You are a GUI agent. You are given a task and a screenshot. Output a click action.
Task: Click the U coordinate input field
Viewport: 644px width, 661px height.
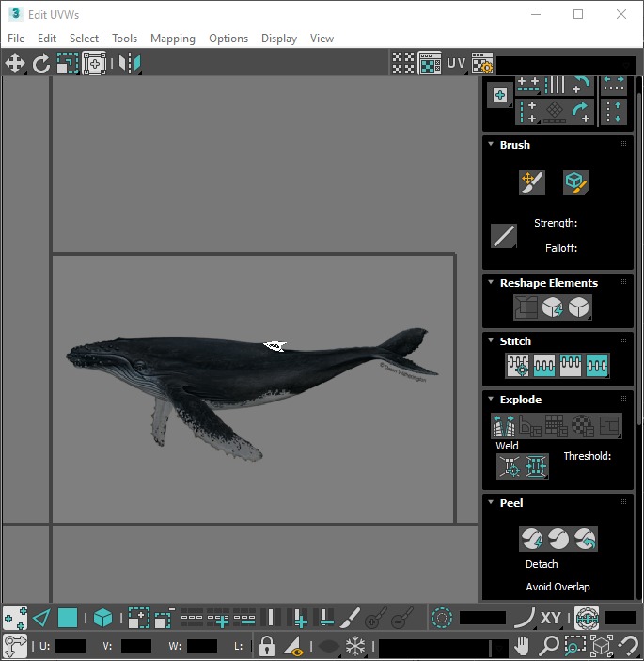pyautogui.click(x=71, y=646)
